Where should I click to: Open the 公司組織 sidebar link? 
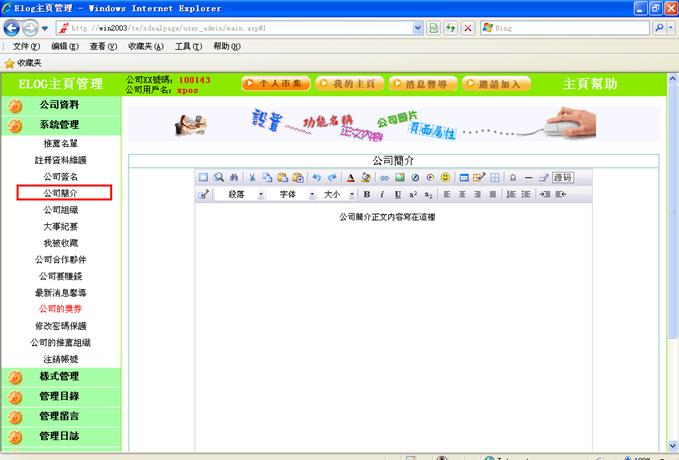tap(61, 210)
